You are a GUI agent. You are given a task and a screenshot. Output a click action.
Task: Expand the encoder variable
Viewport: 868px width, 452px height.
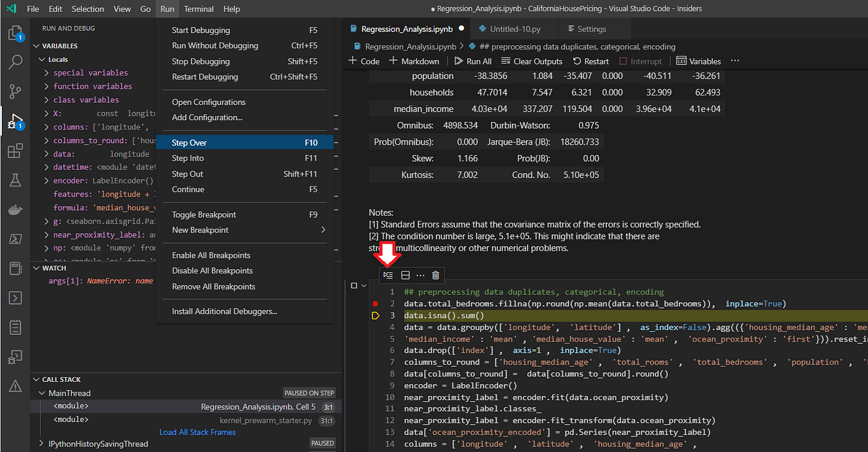click(46, 181)
